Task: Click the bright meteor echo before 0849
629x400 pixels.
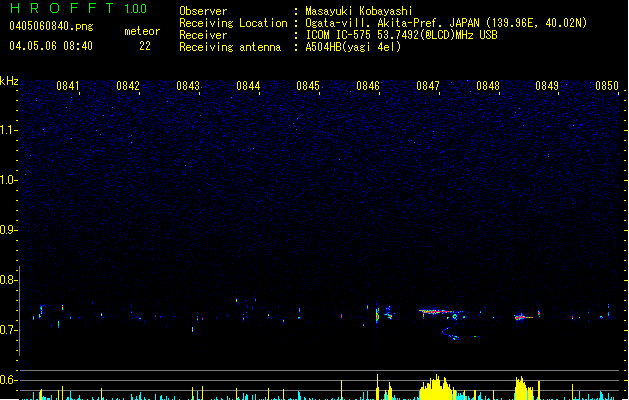Action: coord(523,317)
